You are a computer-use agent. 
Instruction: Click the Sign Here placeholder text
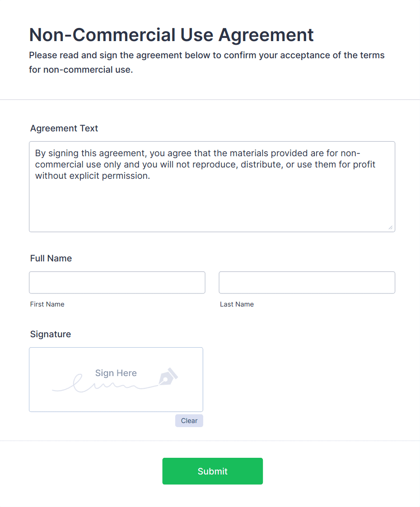coord(116,373)
